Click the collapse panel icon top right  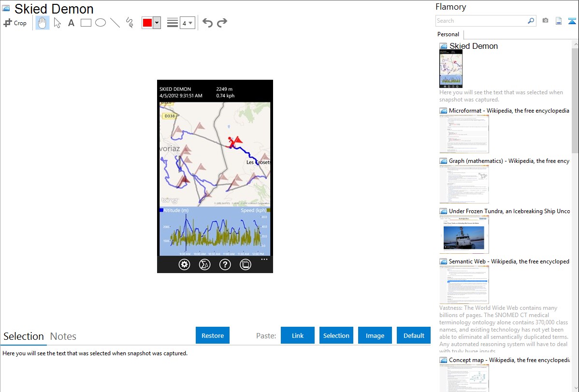pos(572,21)
